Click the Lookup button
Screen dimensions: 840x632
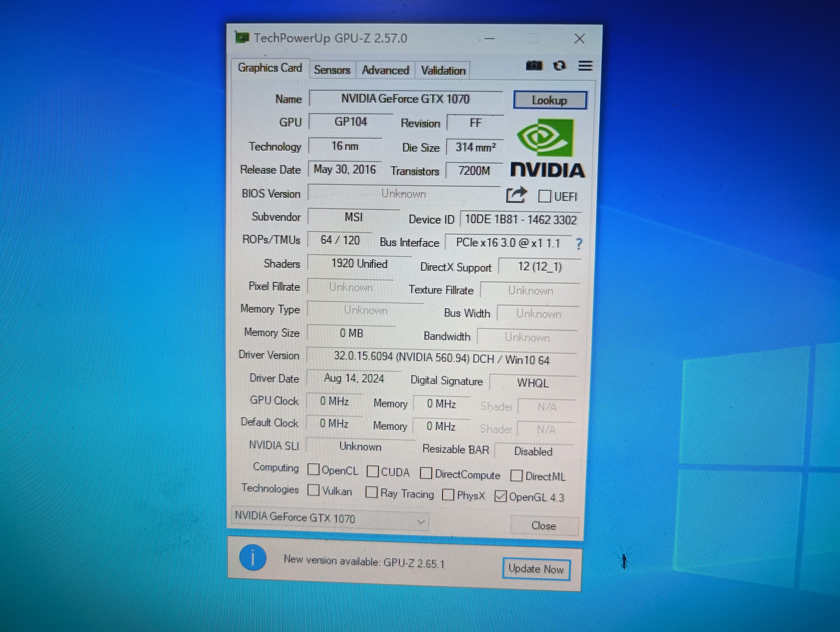(550, 100)
